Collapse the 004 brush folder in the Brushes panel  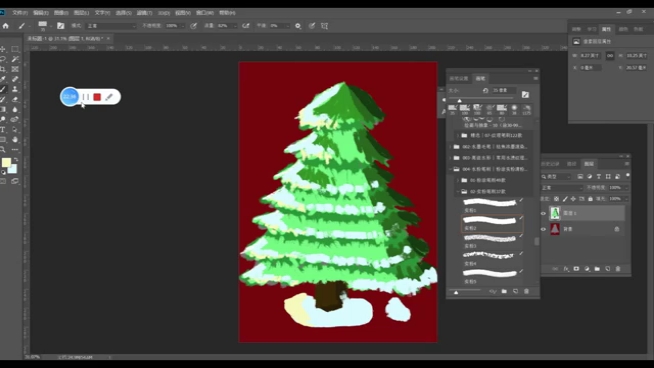[x=451, y=169]
